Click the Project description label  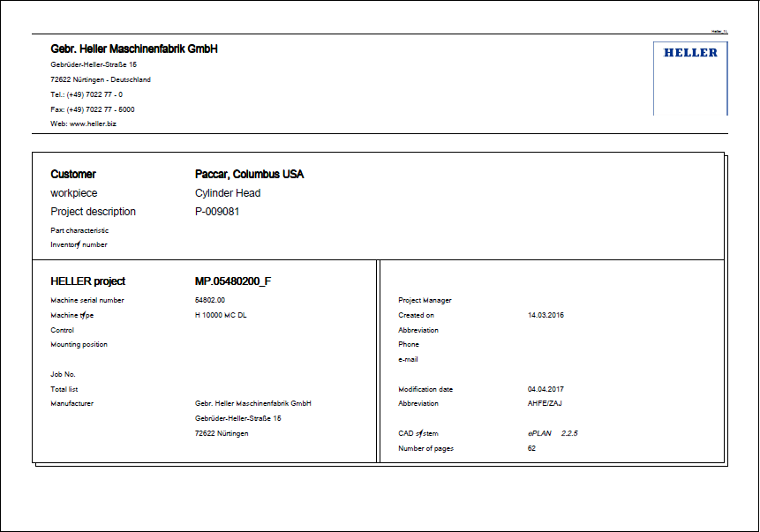[x=93, y=212]
